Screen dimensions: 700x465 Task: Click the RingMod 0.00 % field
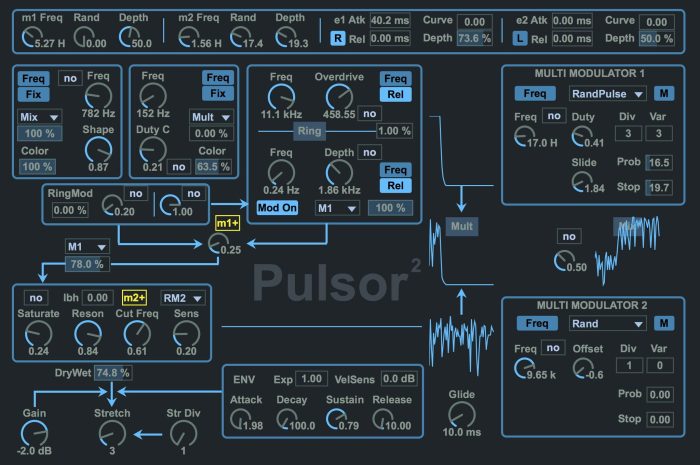click(x=70, y=210)
